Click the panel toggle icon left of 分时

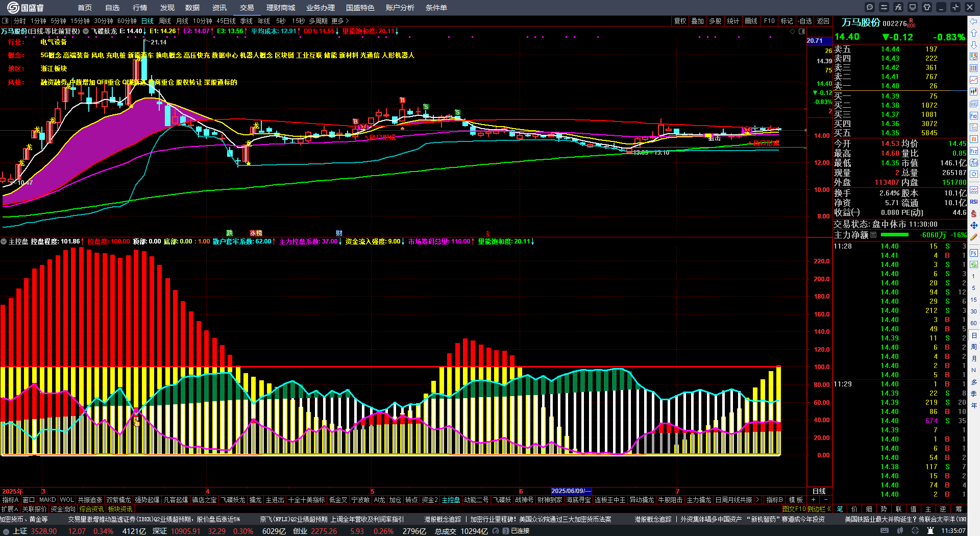[5, 21]
